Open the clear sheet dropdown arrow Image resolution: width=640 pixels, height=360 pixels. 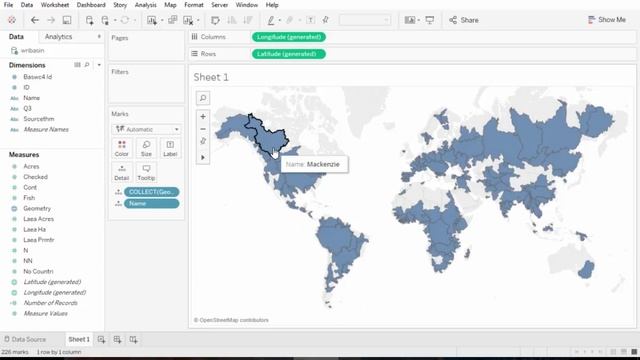coord(198,20)
